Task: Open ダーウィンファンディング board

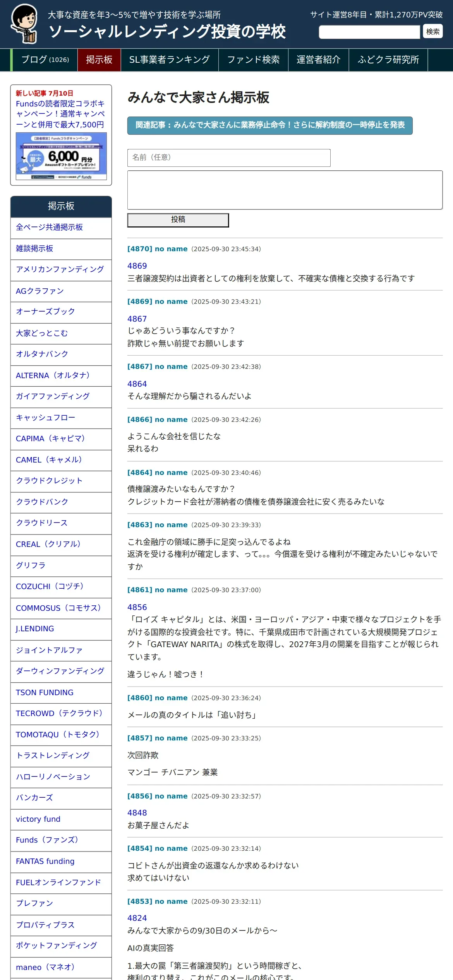Action: click(x=61, y=671)
